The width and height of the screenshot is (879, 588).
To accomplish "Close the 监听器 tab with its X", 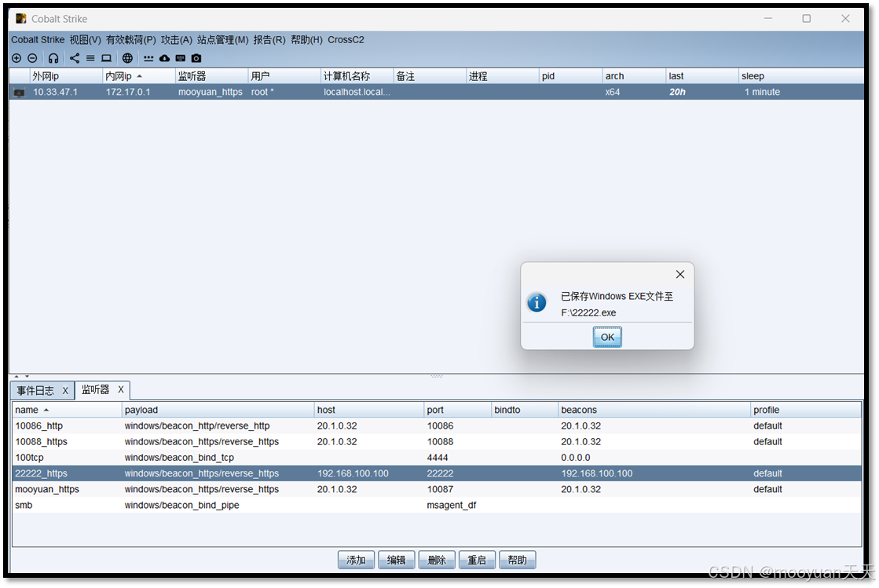I will coord(120,389).
